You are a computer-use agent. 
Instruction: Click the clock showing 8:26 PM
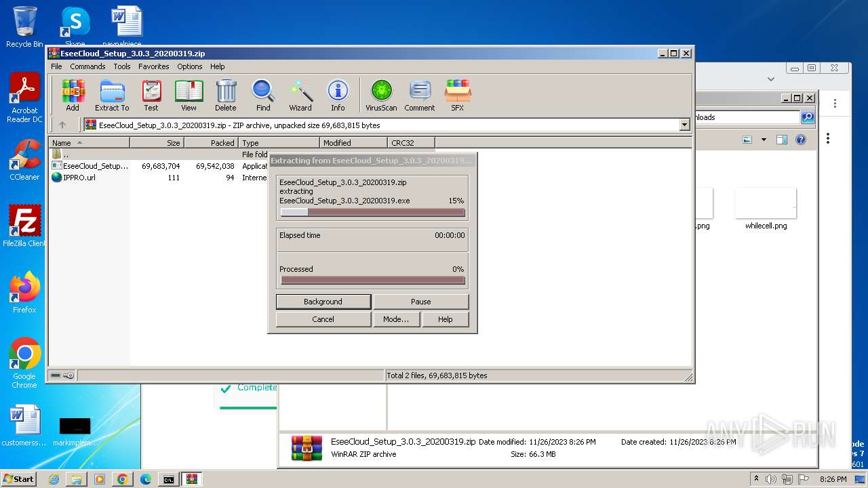(833, 479)
